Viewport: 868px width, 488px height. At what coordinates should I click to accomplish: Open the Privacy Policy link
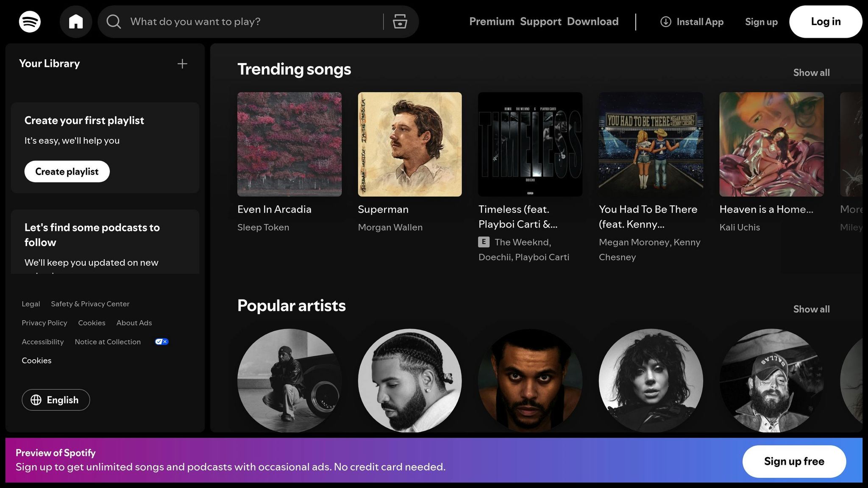45,323
